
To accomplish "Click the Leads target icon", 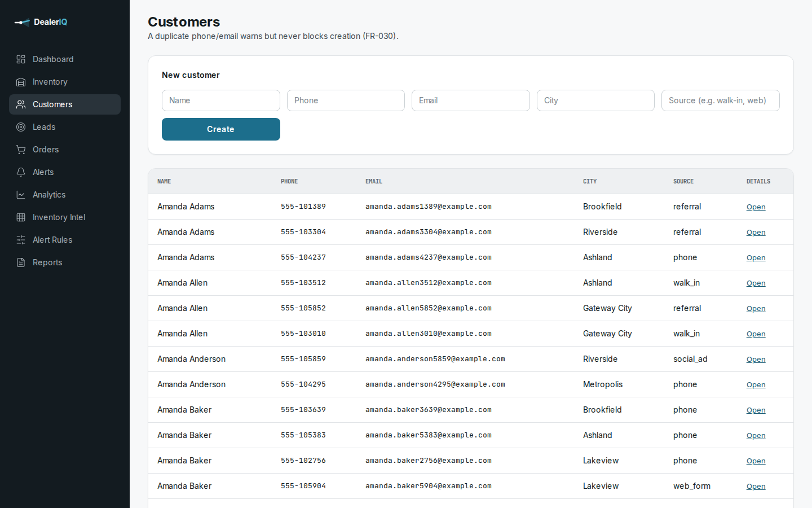I will [21, 127].
